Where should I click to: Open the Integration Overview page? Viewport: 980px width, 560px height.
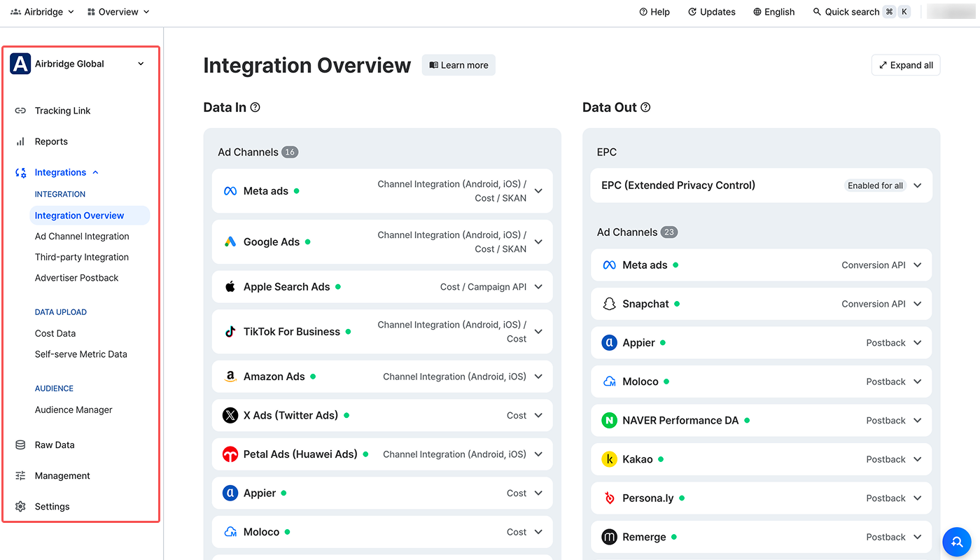click(x=90, y=216)
